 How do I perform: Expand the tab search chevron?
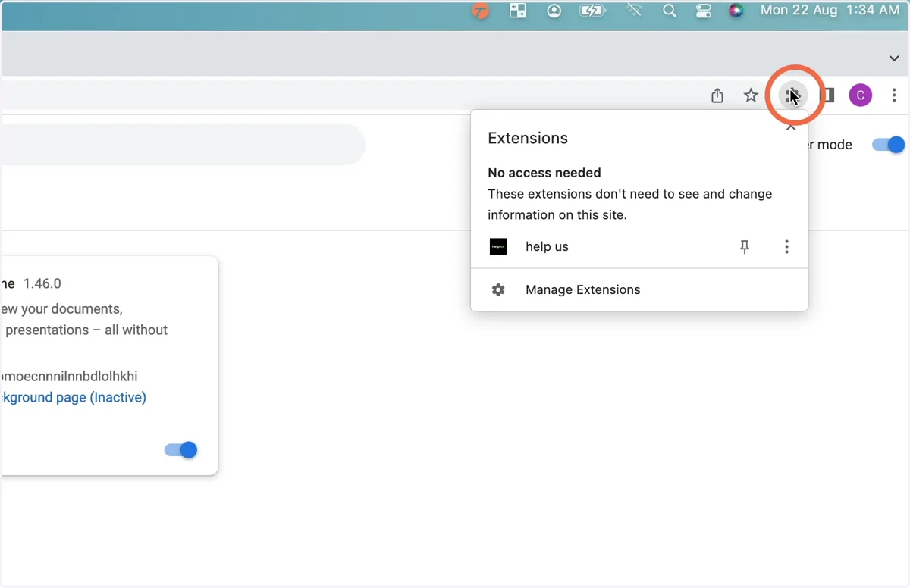pos(893,58)
